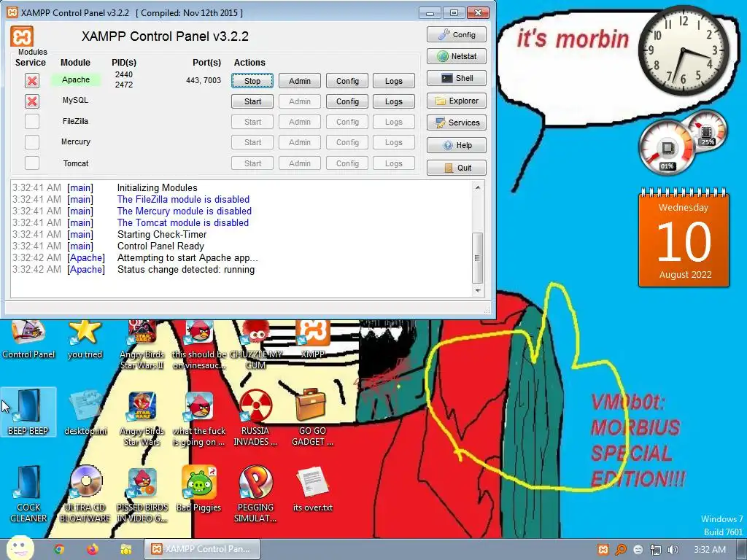Launch Chrome from taskbar
747x560 pixels.
pyautogui.click(x=59, y=549)
